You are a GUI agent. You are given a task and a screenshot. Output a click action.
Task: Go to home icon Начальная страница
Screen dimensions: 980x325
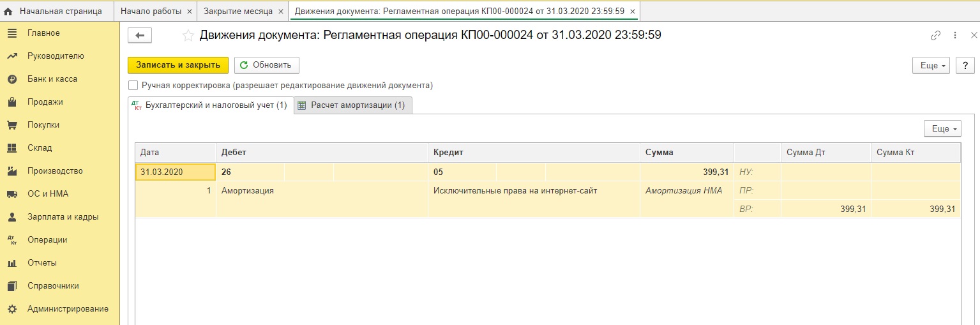pyautogui.click(x=9, y=11)
